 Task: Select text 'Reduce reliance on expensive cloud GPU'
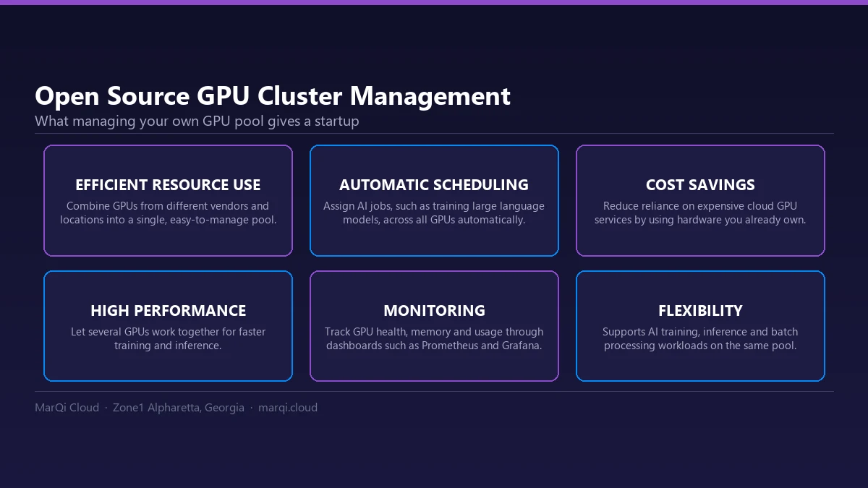700,206
